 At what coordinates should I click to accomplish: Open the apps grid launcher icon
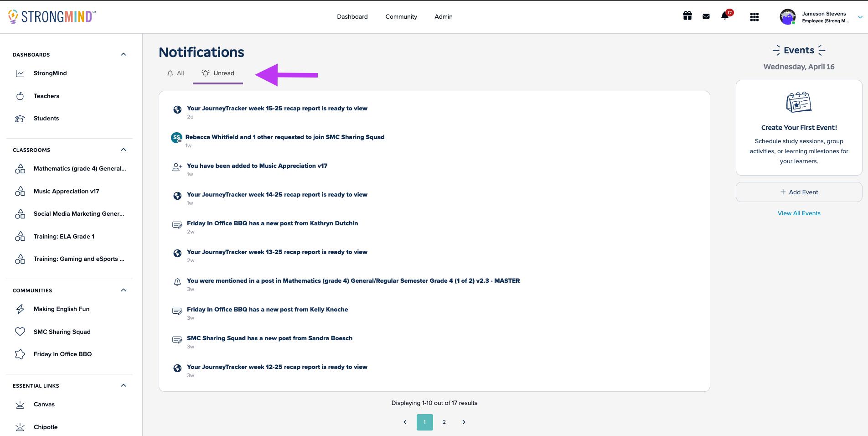754,17
